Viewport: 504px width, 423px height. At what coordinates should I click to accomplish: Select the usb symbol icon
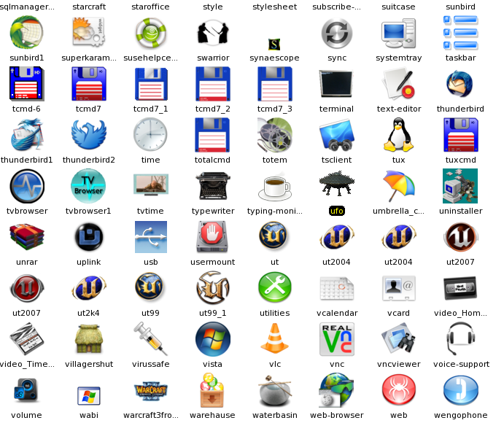pyautogui.click(x=151, y=237)
